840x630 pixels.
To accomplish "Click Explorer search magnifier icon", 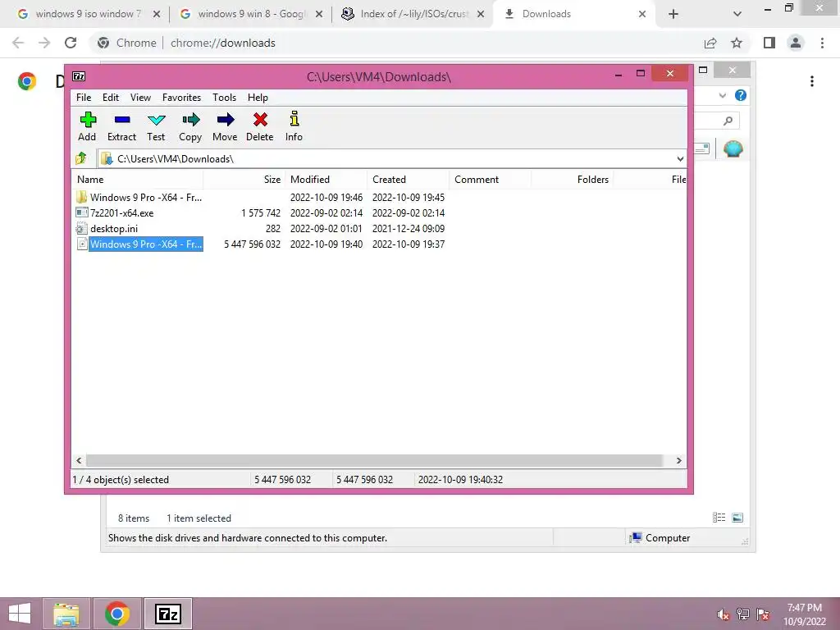I will [x=728, y=121].
